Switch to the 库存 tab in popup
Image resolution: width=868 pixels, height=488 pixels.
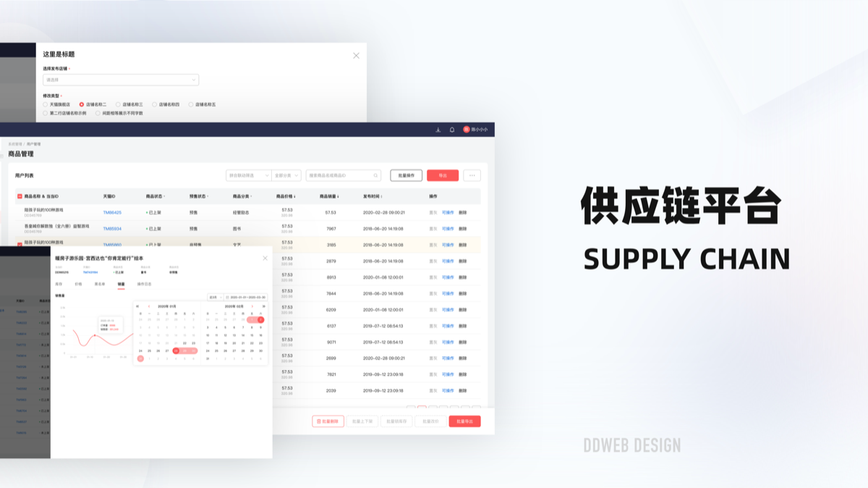(59, 284)
